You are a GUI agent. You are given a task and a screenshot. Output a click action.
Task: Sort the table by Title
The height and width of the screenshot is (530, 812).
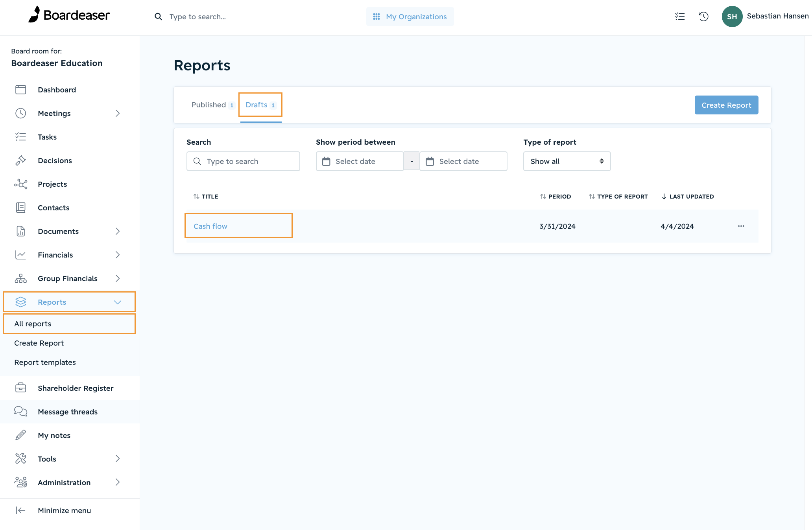(206, 197)
